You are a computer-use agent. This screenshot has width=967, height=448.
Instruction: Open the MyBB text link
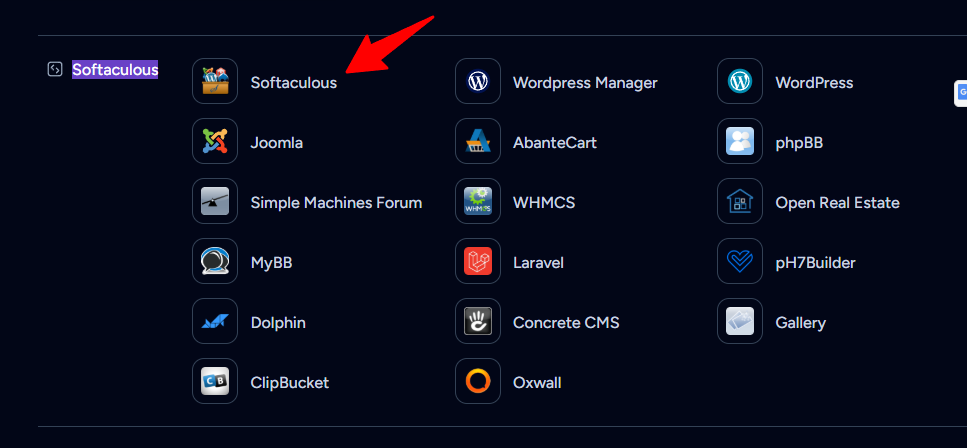point(271,263)
